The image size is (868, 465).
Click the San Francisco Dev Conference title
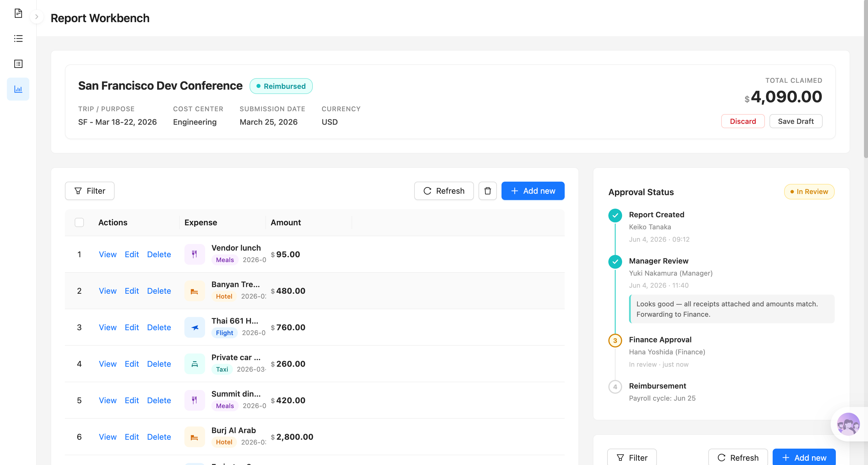(x=160, y=86)
